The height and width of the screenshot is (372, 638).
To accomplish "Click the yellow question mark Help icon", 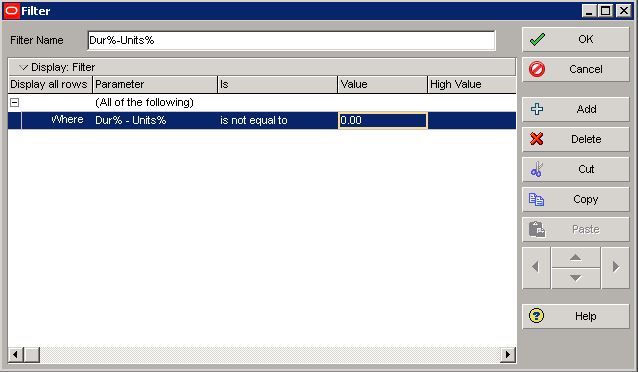I will click(536, 316).
